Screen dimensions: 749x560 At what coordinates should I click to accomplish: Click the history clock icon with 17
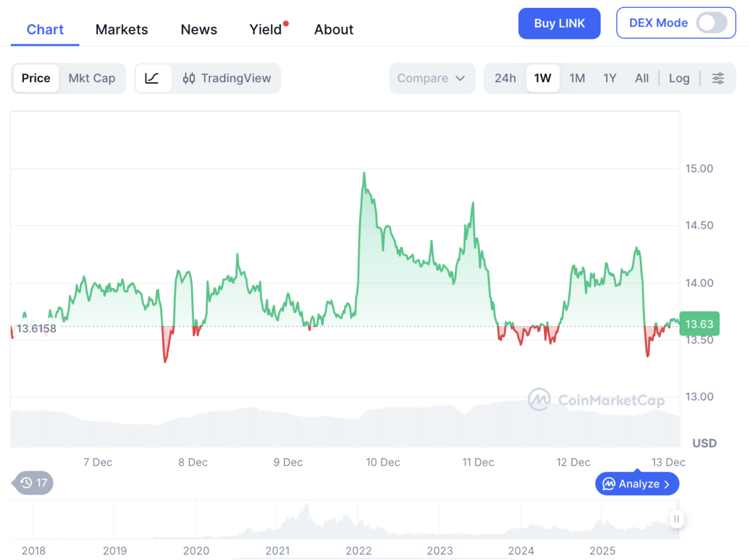(34, 483)
